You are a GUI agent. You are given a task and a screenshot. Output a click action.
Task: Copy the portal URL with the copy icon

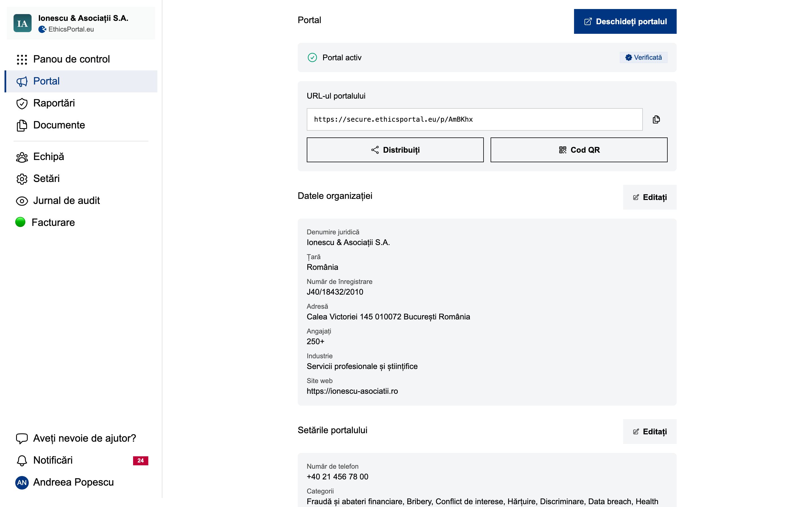(656, 119)
